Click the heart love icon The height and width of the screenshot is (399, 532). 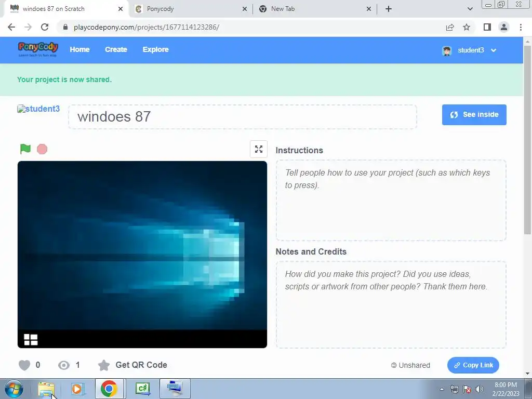tap(24, 365)
